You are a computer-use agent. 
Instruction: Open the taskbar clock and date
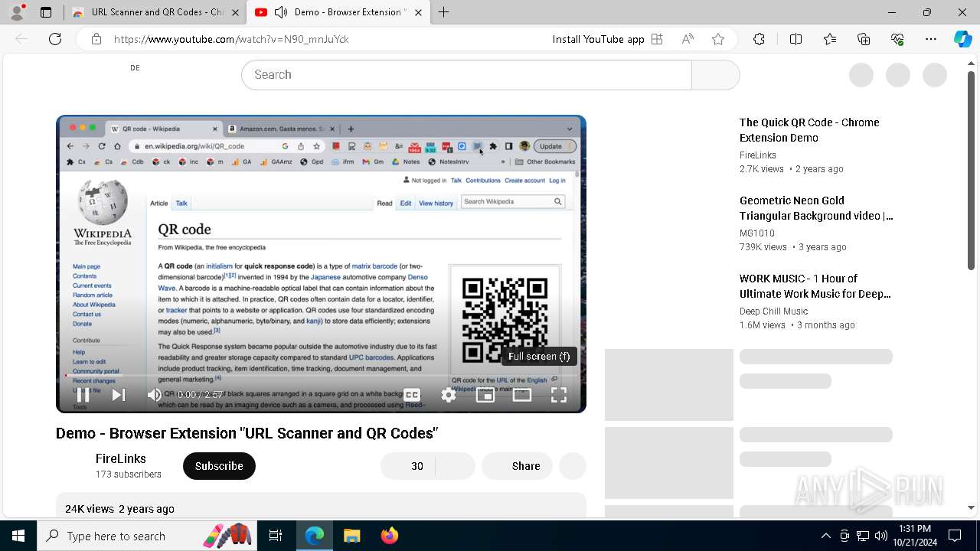[914, 536]
